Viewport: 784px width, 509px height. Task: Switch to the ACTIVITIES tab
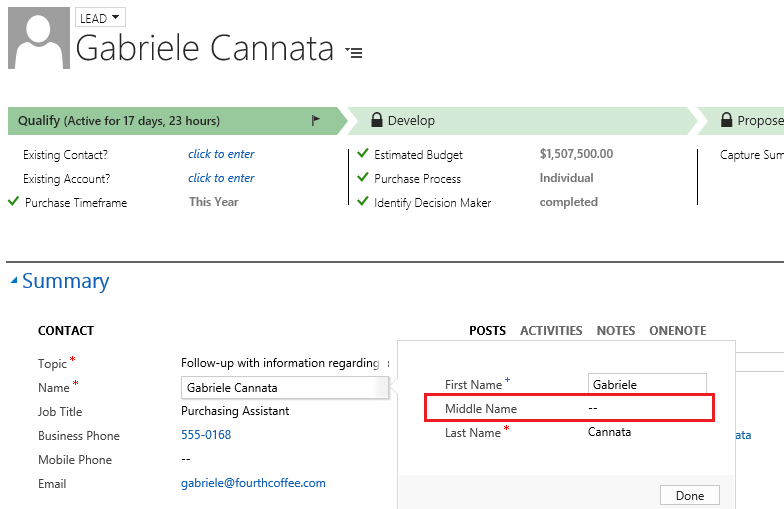pyautogui.click(x=551, y=330)
